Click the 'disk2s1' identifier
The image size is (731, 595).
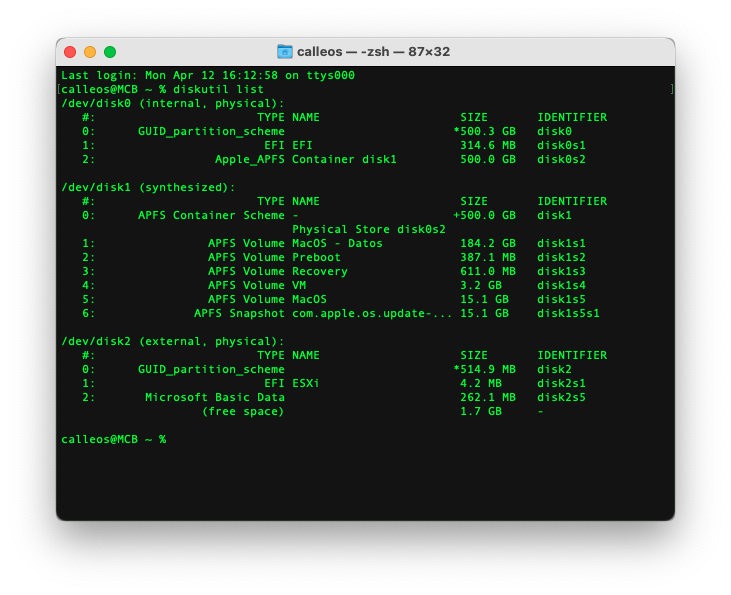[x=561, y=383]
